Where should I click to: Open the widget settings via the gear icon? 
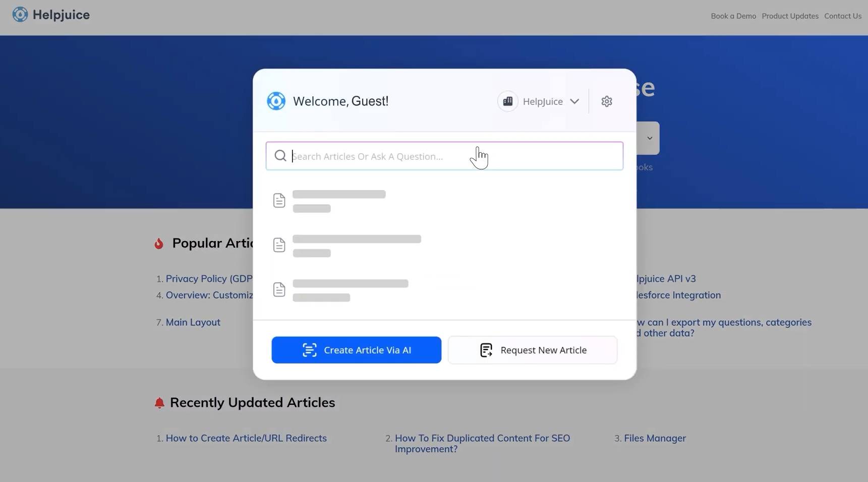606,101
